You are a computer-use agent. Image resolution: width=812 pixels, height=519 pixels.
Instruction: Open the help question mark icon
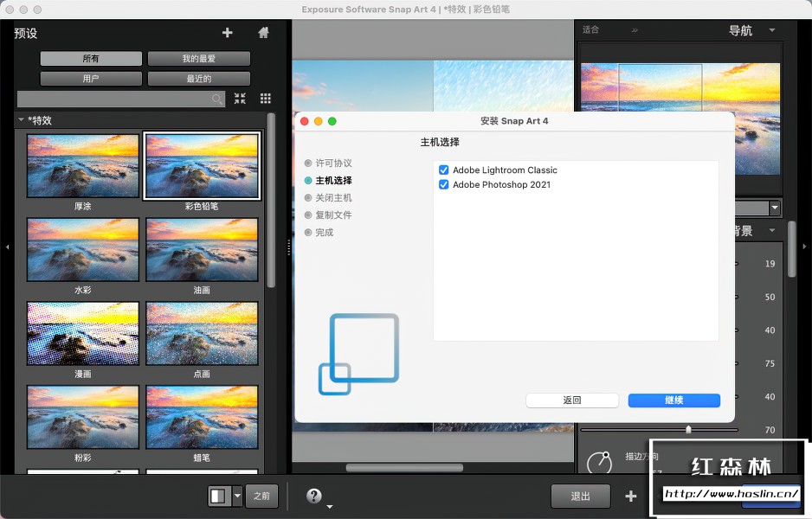[x=313, y=496]
